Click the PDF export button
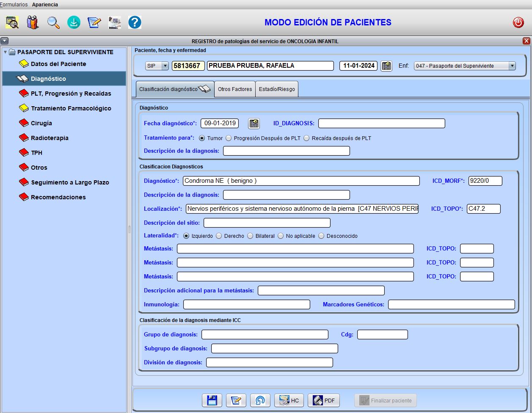This screenshot has height=413, width=532. [x=324, y=400]
